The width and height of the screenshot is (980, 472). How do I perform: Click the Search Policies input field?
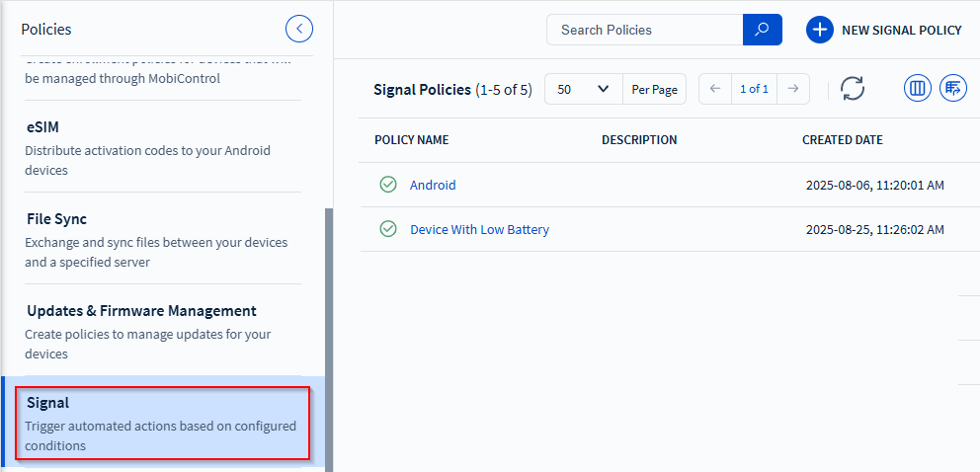644,30
